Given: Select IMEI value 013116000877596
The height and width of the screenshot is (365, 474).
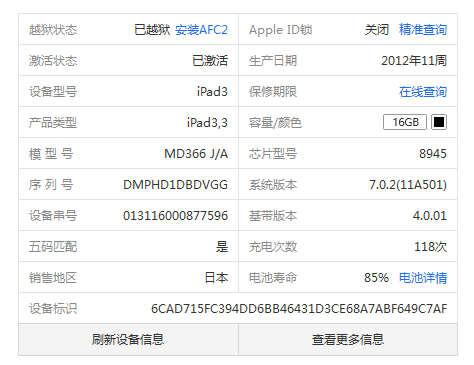Looking at the screenshot, I should click(x=175, y=216).
